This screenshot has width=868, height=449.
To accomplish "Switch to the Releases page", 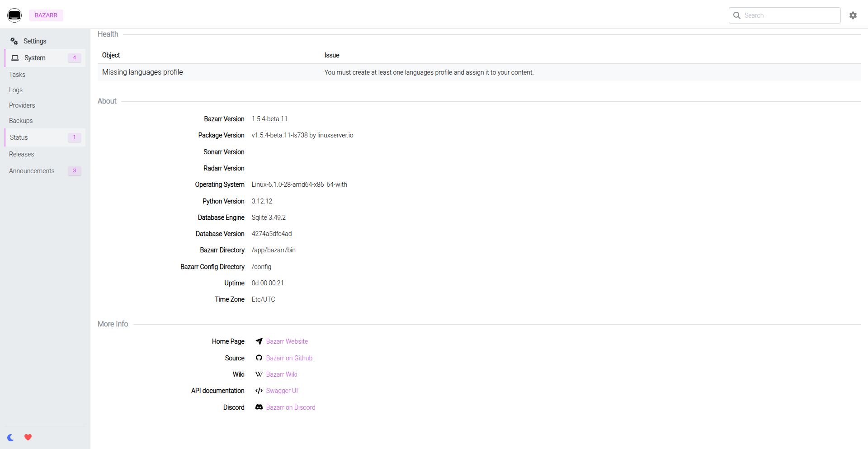I will tap(21, 154).
